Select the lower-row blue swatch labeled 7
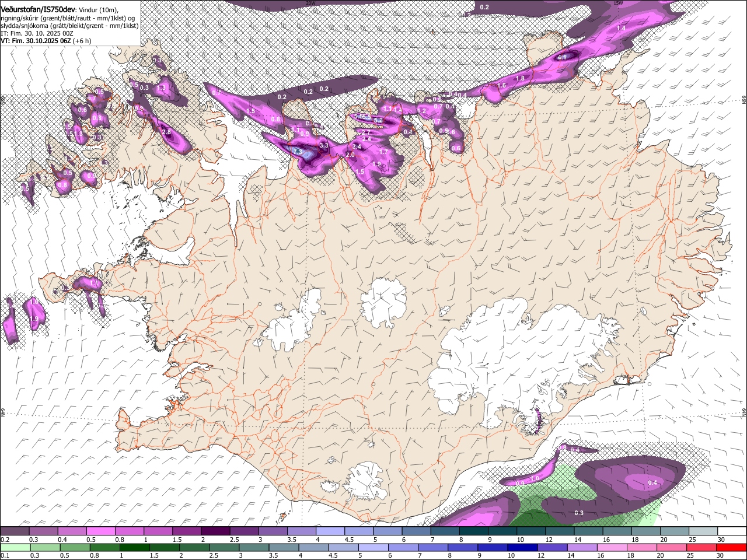The image size is (747, 560). pos(432,547)
